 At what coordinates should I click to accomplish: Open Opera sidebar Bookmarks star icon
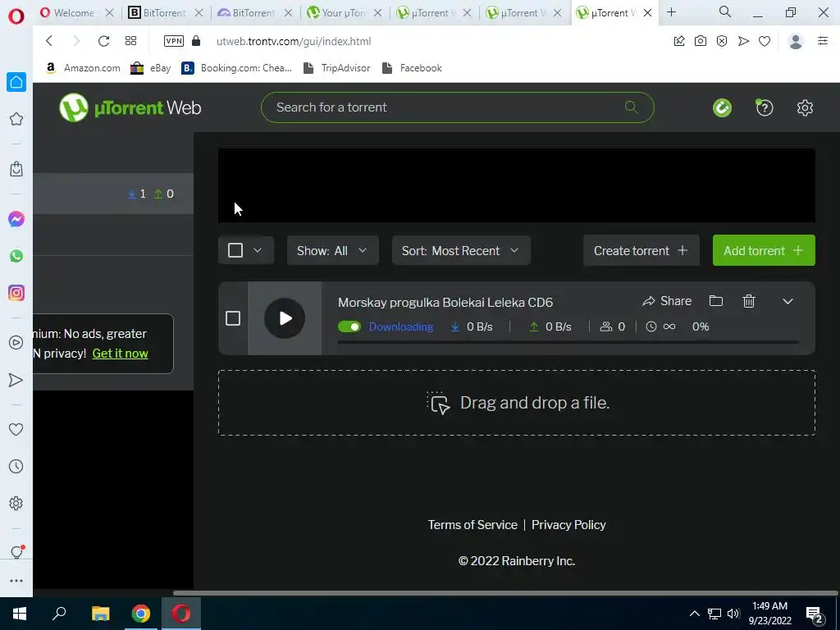[16, 119]
